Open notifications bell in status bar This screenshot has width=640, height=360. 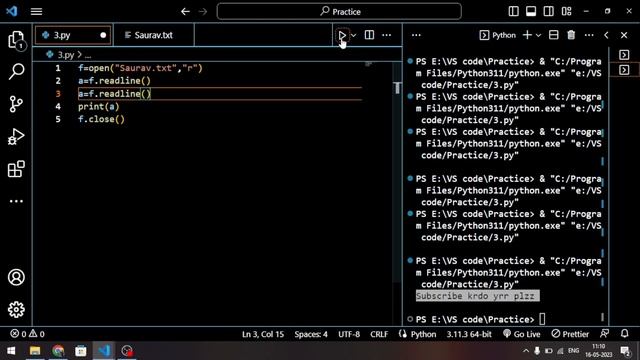click(624, 334)
